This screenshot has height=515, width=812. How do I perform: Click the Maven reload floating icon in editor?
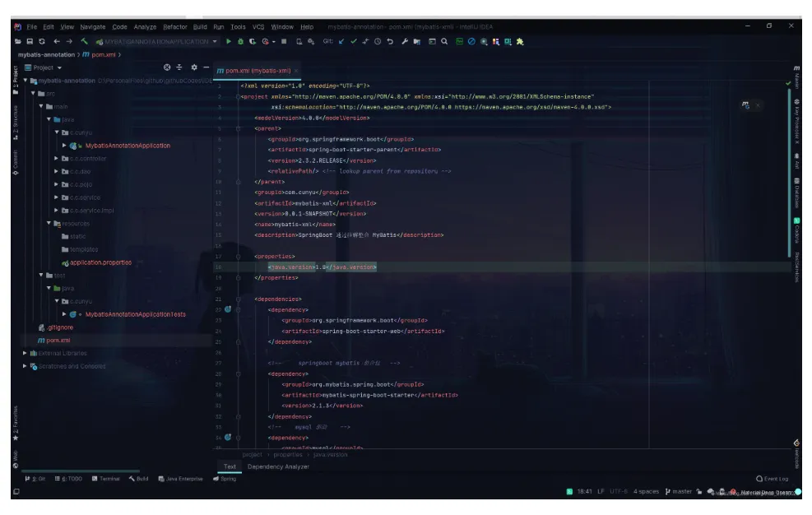coord(745,104)
